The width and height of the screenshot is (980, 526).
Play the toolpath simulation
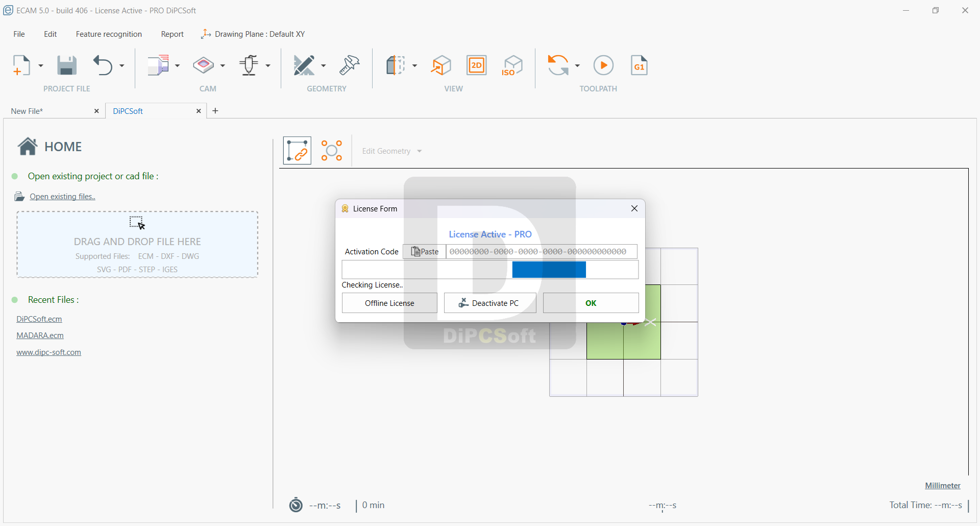(x=603, y=65)
